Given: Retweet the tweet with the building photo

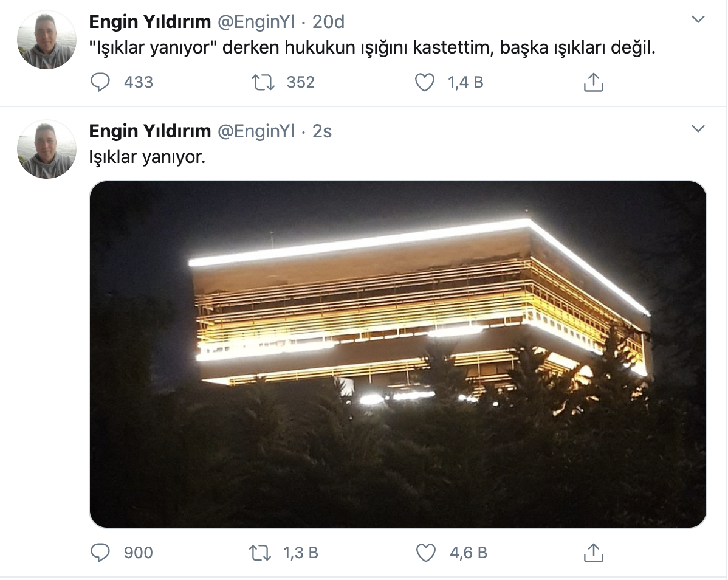Looking at the screenshot, I should pyautogui.click(x=260, y=553).
